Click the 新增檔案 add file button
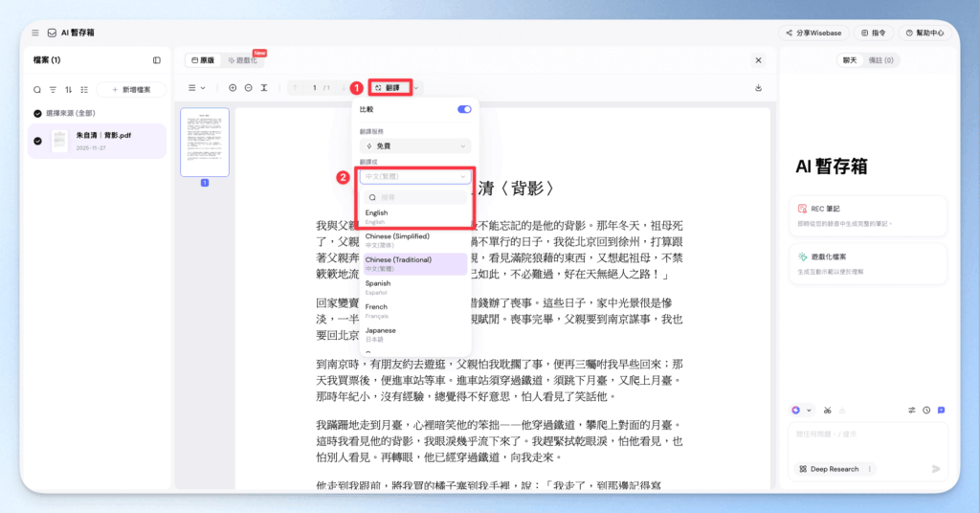This screenshot has width=980, height=513. [x=131, y=90]
